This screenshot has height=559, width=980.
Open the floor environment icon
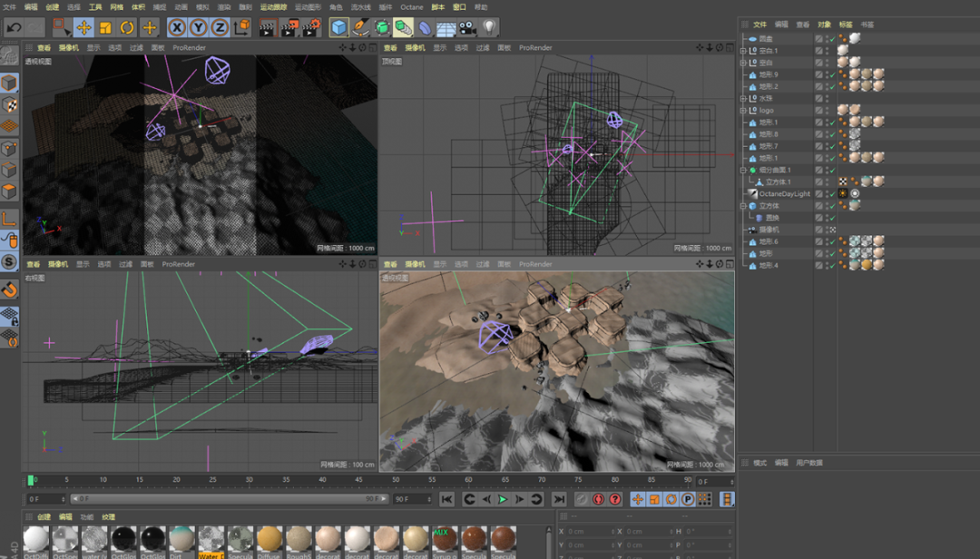point(446,27)
